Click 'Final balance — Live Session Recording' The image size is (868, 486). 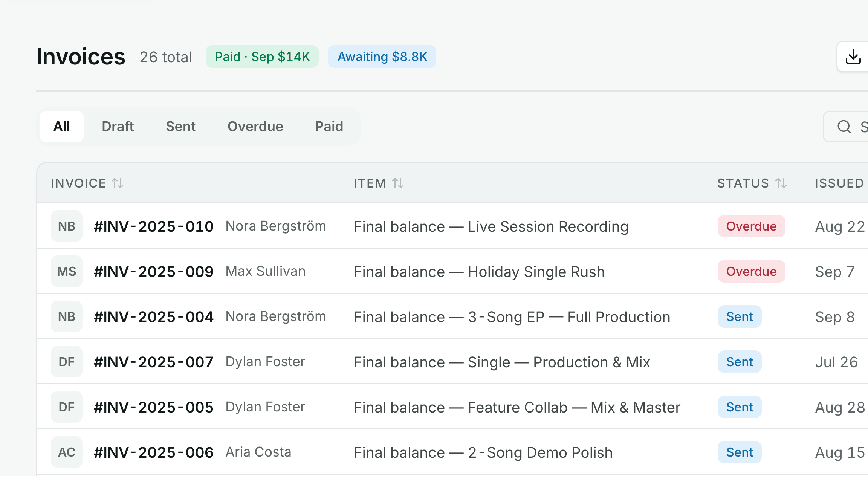pyautogui.click(x=491, y=227)
